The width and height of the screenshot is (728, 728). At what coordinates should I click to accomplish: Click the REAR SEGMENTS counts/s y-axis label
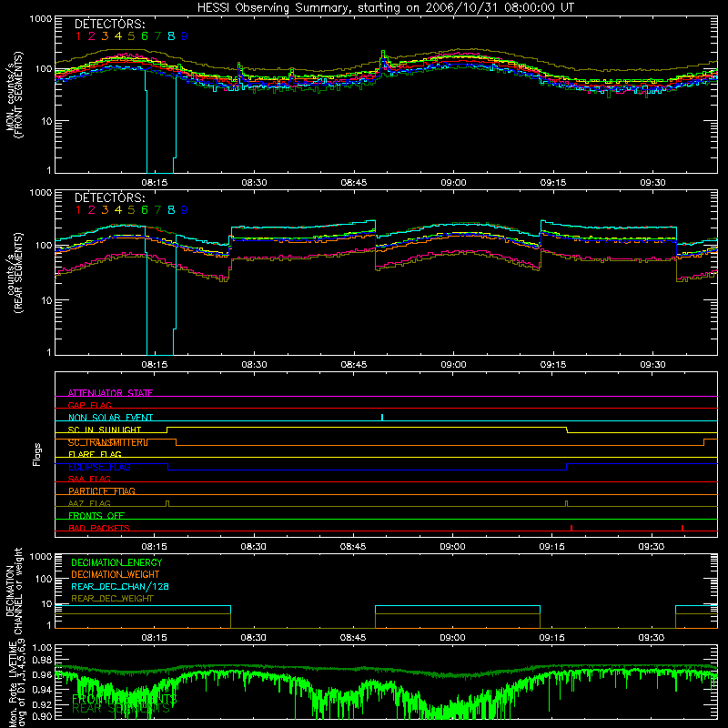[x=15, y=272]
